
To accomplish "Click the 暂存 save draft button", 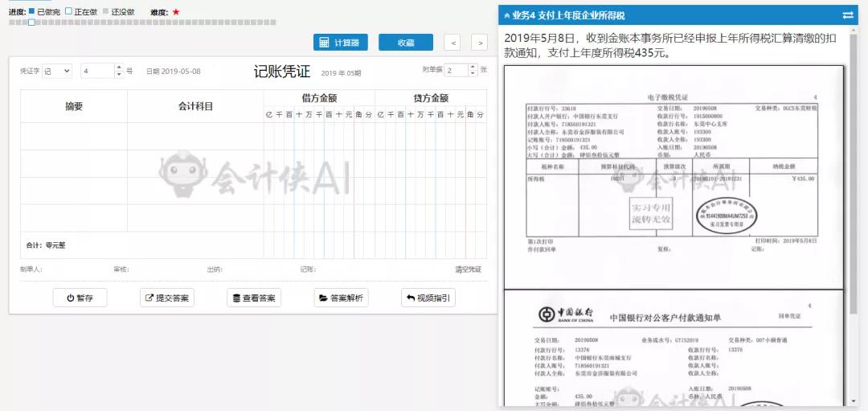I will (x=80, y=298).
